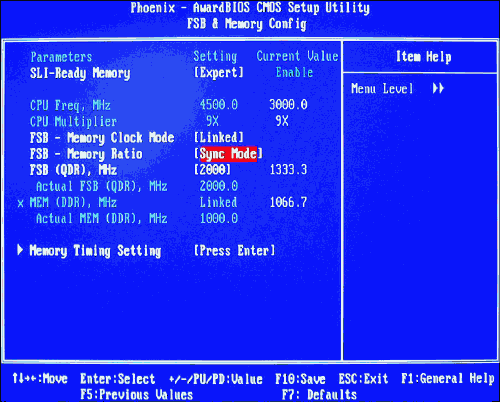Open the FSB - Memory Clock Mode [Linked] option

[219, 138]
